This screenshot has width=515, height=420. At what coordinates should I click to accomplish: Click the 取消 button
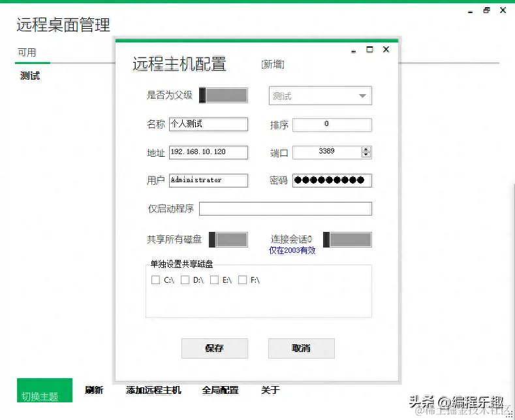pos(302,348)
